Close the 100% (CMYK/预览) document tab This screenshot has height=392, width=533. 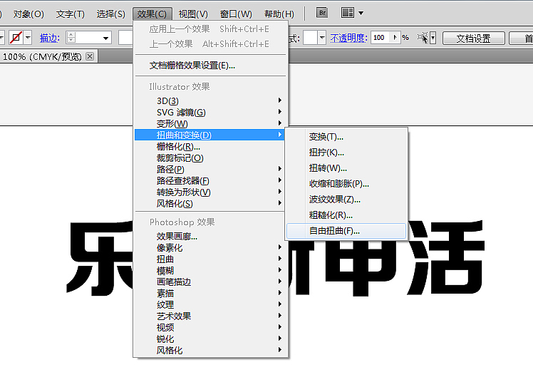coord(90,56)
